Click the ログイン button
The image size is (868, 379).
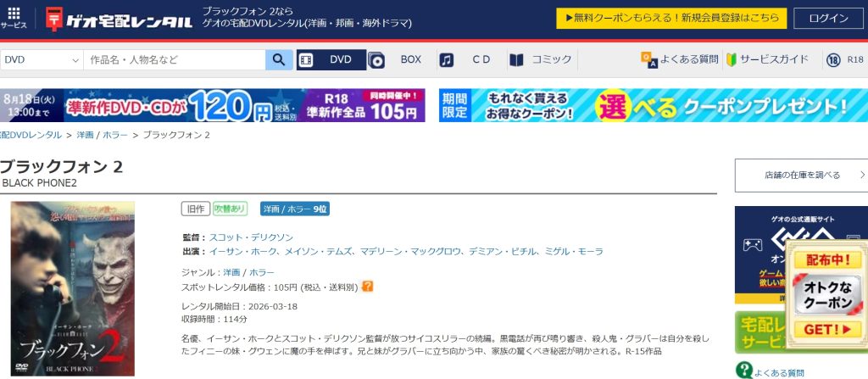828,19
